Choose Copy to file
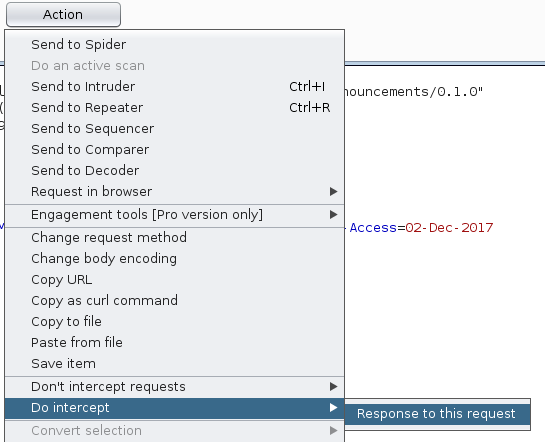Viewport: 545px width, 442px height. point(174,321)
